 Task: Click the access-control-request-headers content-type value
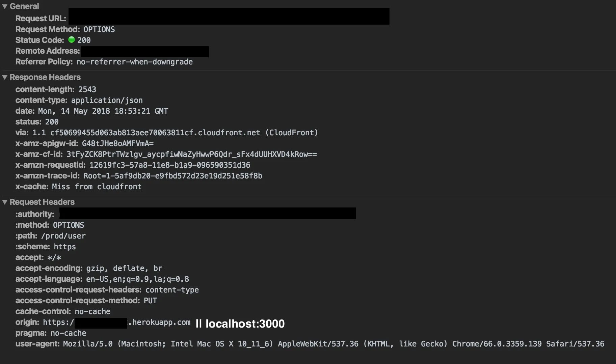click(172, 290)
